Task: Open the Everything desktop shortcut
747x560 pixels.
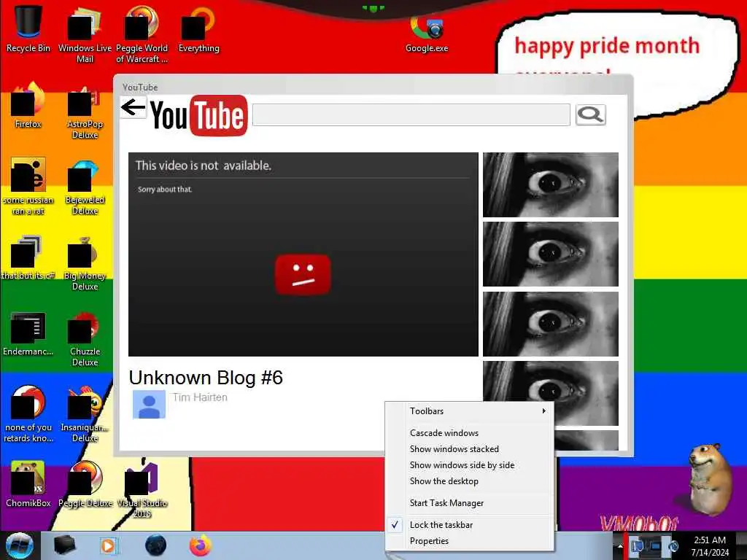Action: [x=198, y=28]
